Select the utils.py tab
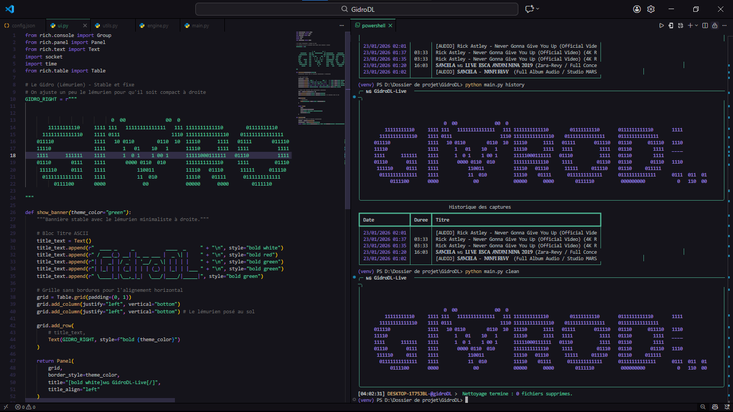This screenshot has width=733, height=412. pos(109,25)
